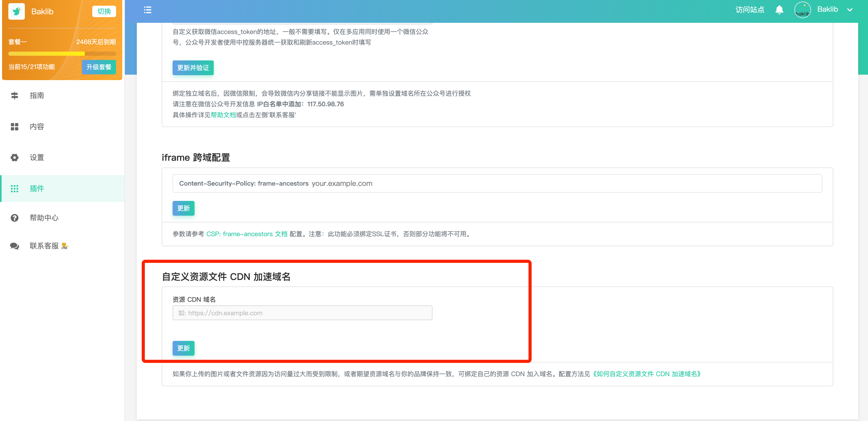Click the 切换 switch site button

(x=104, y=11)
